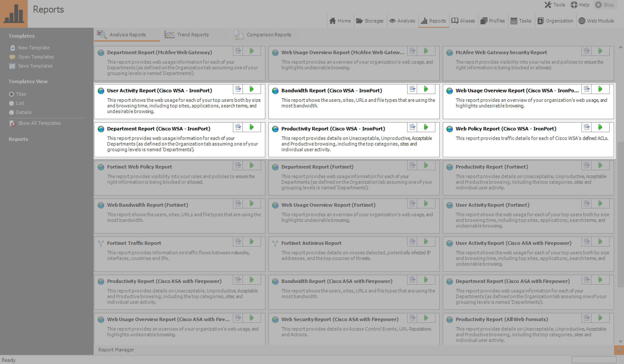Viewport: 624px width, 364px height.
Task: Click Show All Templates
Action: tap(35, 123)
